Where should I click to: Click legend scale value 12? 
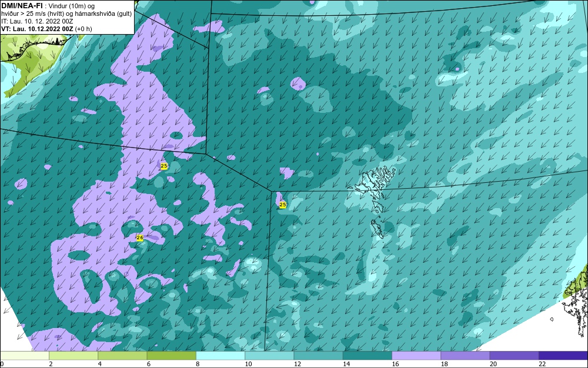pos(297,364)
